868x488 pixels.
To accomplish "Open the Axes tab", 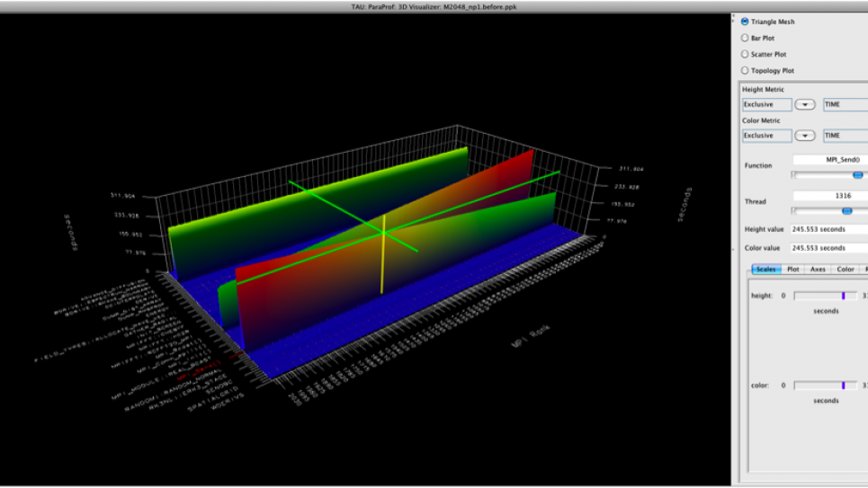I will coord(818,269).
